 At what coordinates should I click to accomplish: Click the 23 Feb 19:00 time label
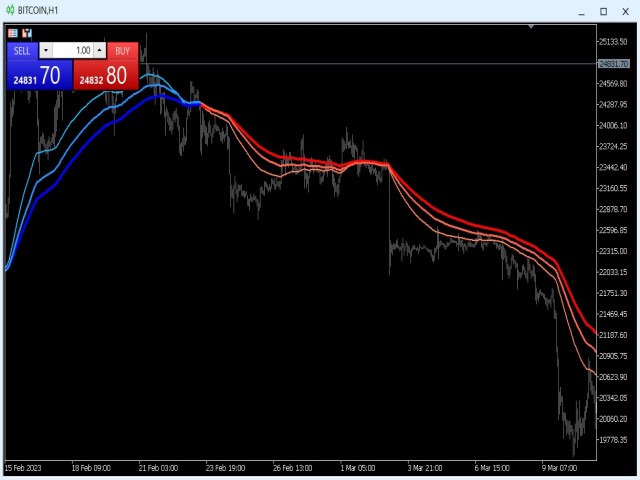coord(225,468)
